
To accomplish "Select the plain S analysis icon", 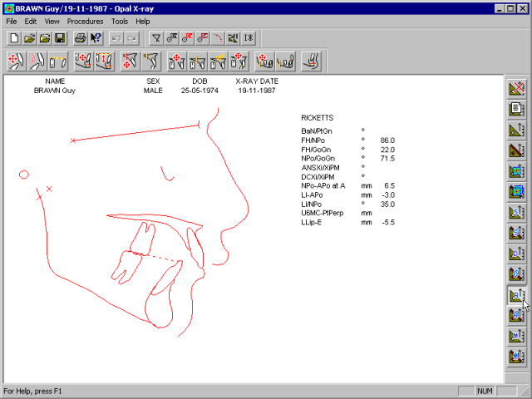I will 516,213.
